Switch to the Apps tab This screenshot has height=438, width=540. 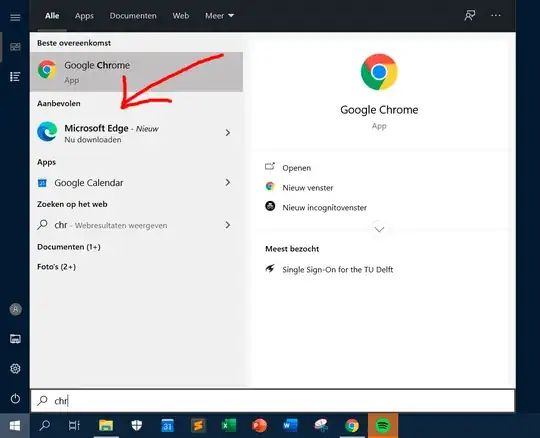84,16
